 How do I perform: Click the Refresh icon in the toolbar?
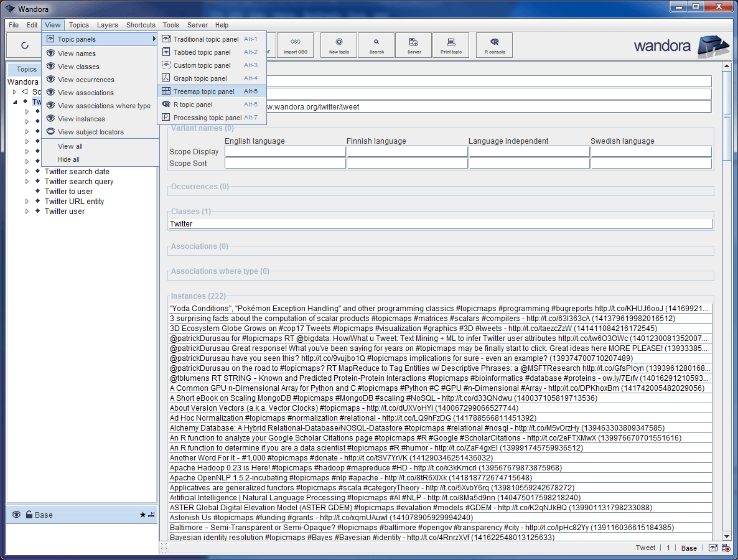(x=25, y=45)
